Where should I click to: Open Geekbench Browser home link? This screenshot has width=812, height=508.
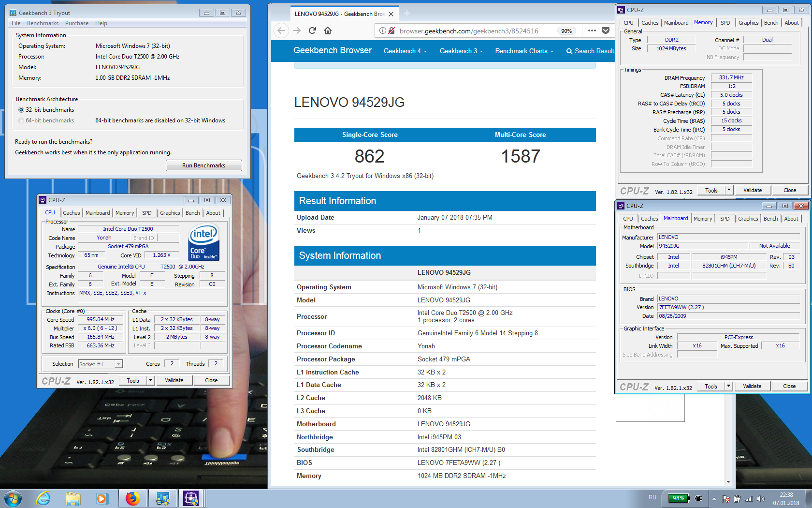coord(333,50)
